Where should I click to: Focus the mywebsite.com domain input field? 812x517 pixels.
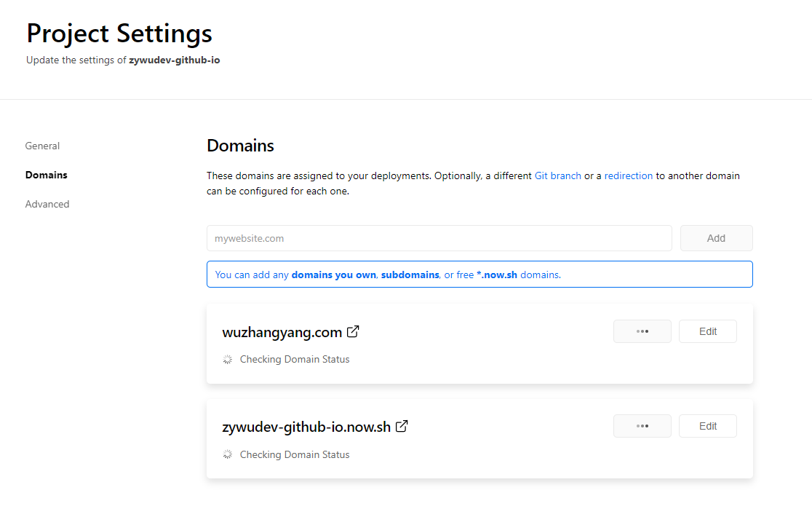click(x=439, y=238)
